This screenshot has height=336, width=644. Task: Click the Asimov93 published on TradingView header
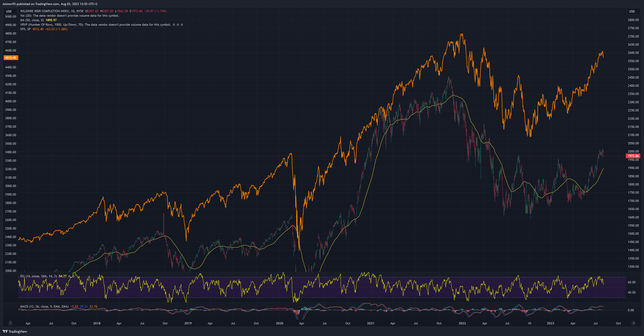[50, 4]
